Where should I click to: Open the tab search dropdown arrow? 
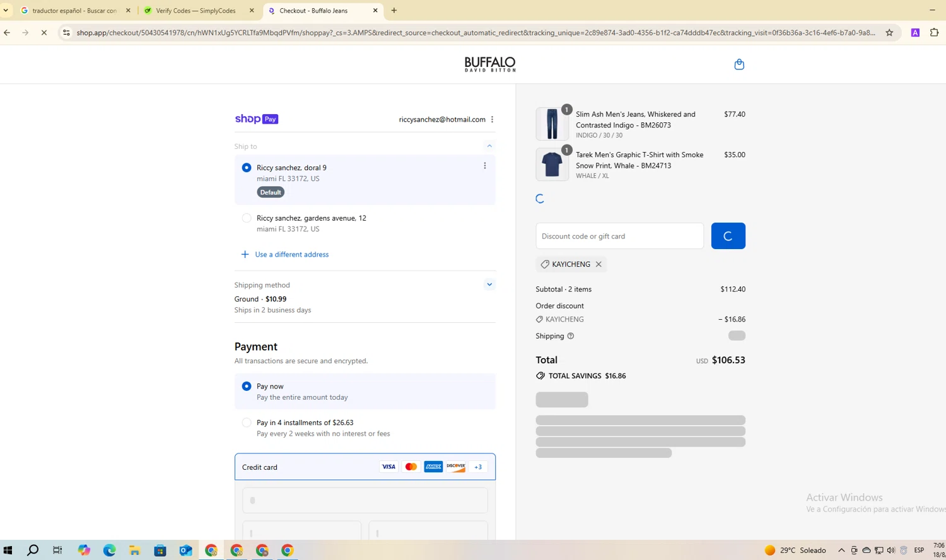[6, 11]
